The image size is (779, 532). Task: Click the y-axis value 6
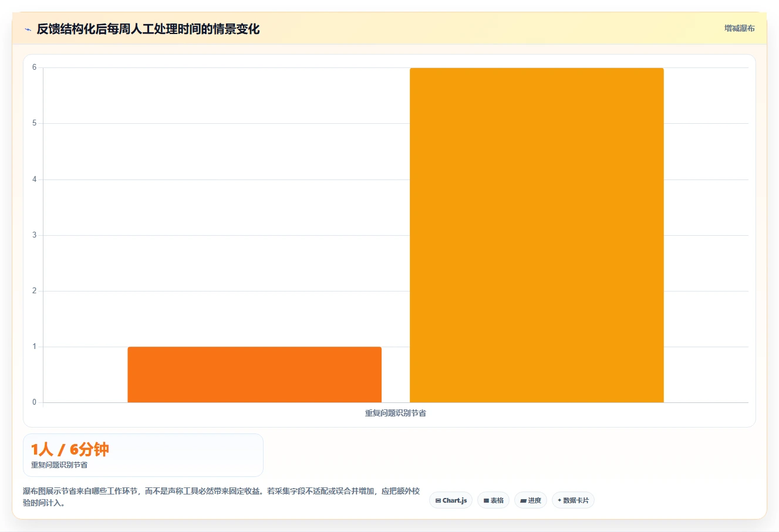click(x=34, y=67)
